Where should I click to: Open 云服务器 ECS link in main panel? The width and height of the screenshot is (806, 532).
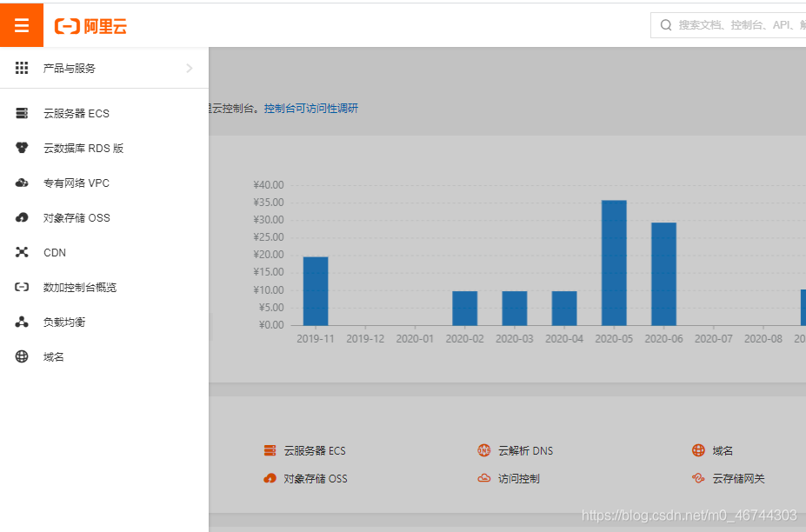pyautogui.click(x=315, y=451)
